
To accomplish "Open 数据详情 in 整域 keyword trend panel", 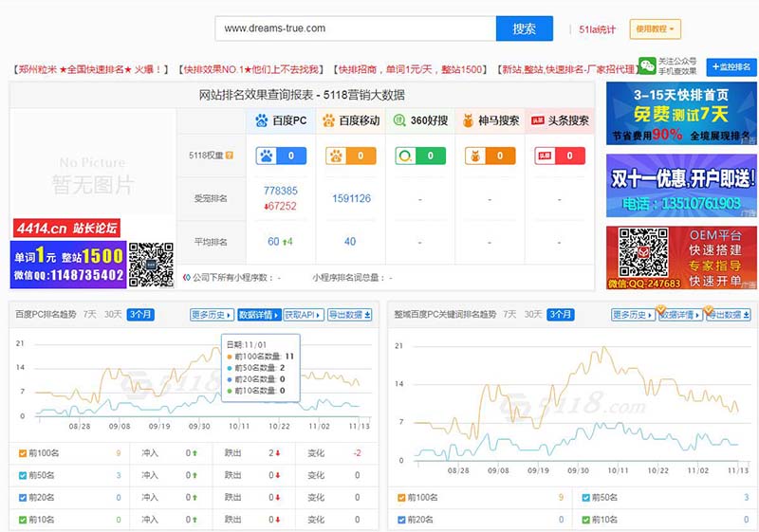I will (680, 315).
